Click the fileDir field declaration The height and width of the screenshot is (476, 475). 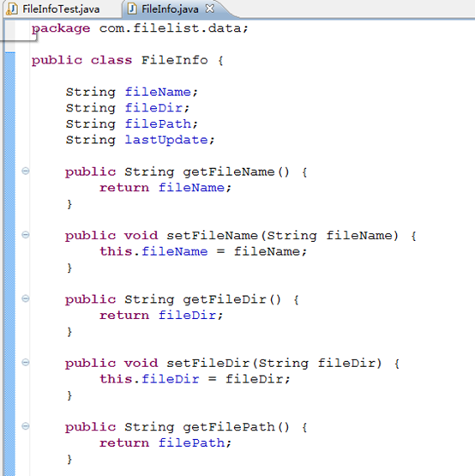pos(128,108)
